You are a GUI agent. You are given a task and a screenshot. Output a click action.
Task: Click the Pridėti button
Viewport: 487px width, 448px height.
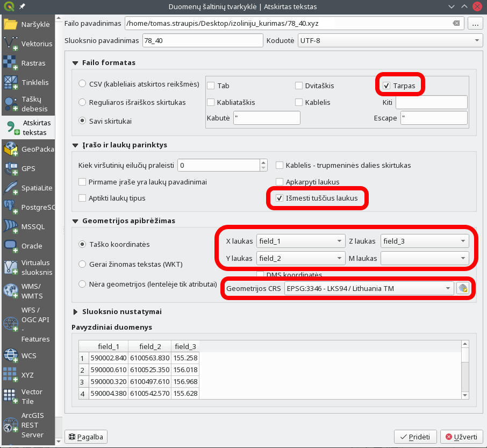416,437
